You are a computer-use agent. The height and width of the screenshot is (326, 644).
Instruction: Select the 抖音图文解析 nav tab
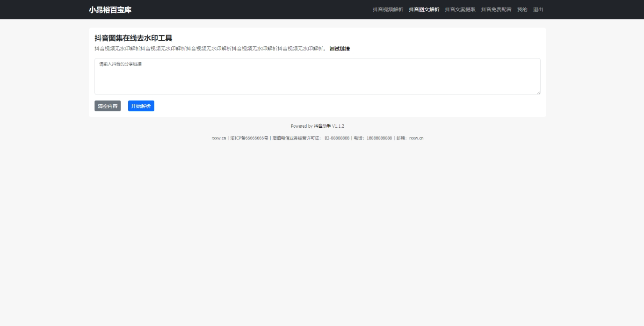click(x=424, y=10)
